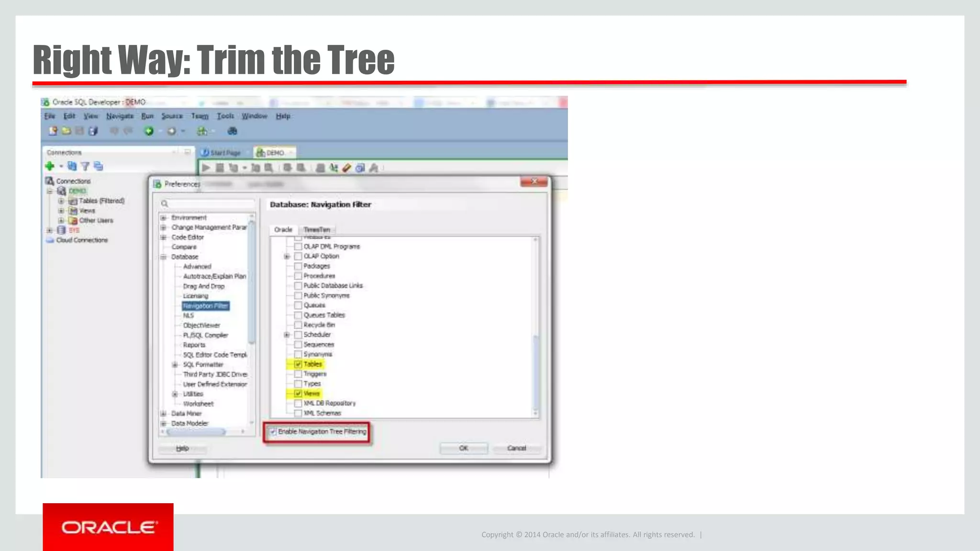Viewport: 980px width, 551px height.
Task: Expand the Scheduler filter node
Action: 287,335
